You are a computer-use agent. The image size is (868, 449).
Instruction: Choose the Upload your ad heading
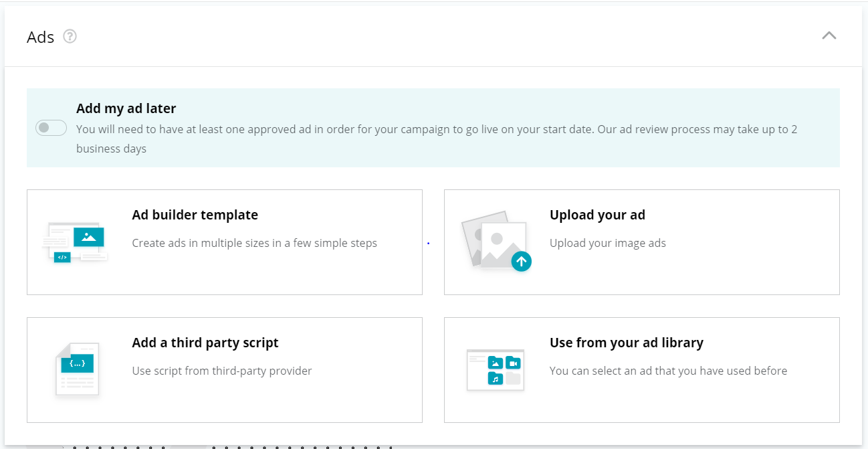coord(597,215)
